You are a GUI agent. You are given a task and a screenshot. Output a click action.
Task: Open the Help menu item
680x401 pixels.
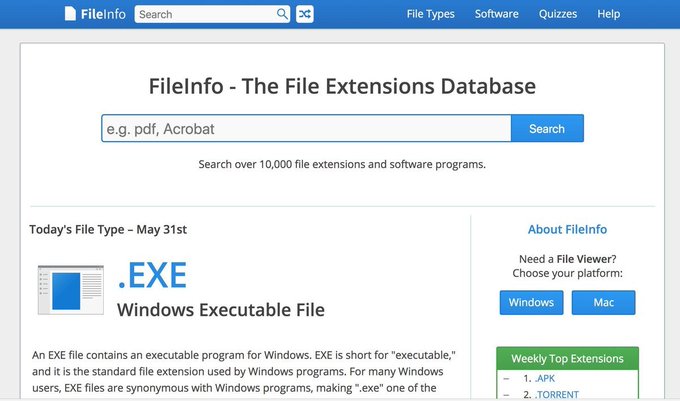609,14
